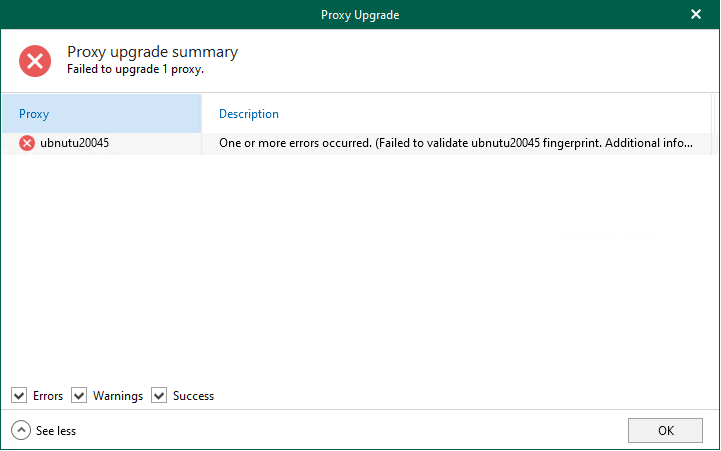The width and height of the screenshot is (721, 451).
Task: Click the Success checkbox label text
Action: coord(193,396)
